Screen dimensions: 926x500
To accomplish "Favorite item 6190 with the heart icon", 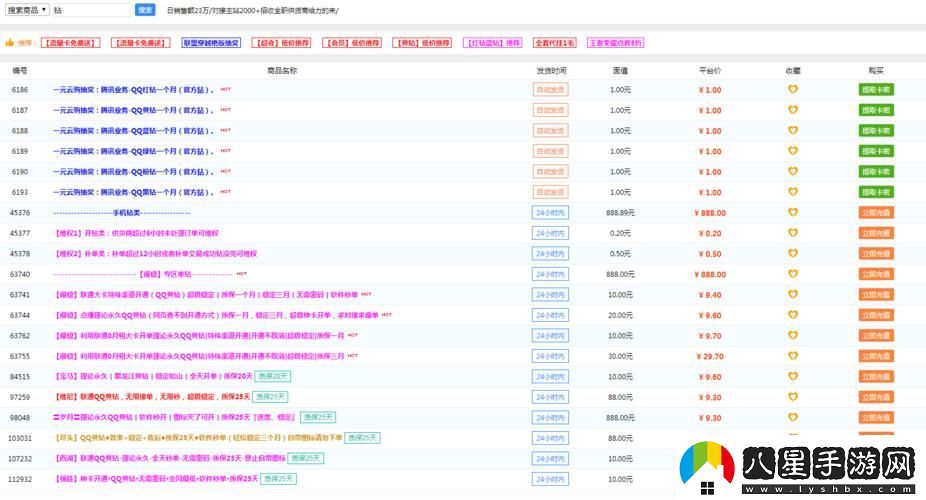I will click(793, 171).
